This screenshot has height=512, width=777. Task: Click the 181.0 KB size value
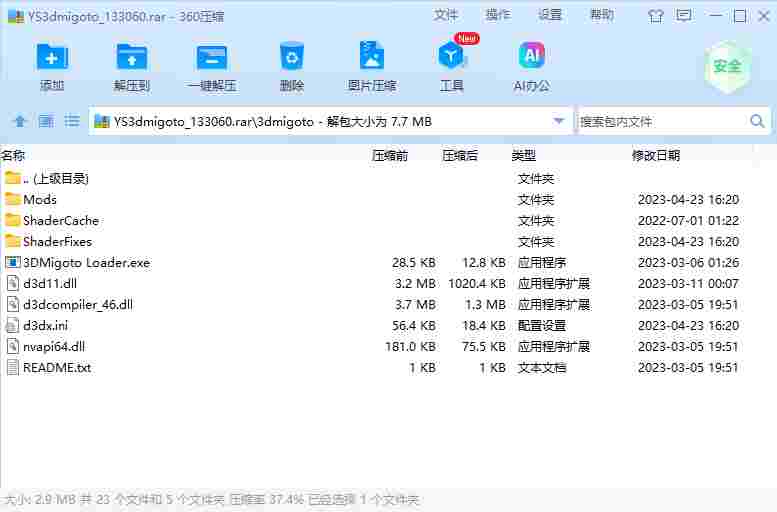tap(410, 346)
